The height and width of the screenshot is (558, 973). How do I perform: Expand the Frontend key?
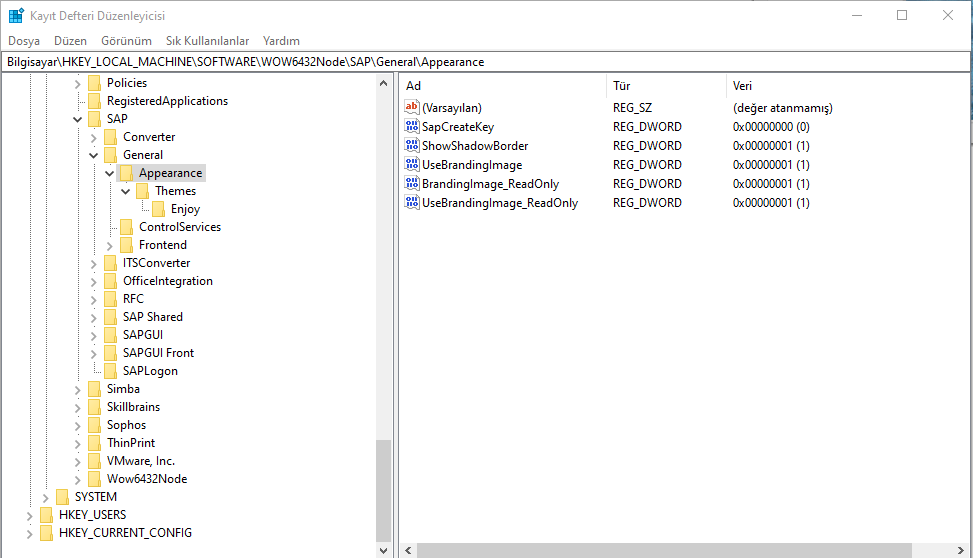point(110,246)
